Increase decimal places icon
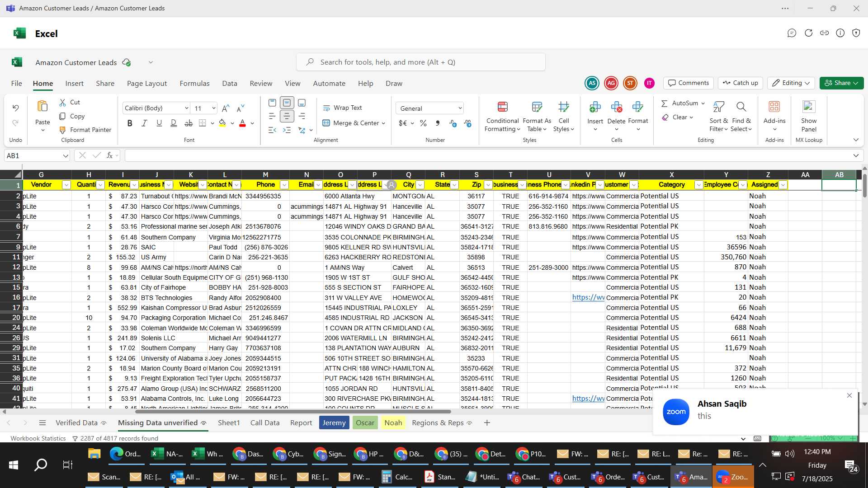 (x=453, y=123)
